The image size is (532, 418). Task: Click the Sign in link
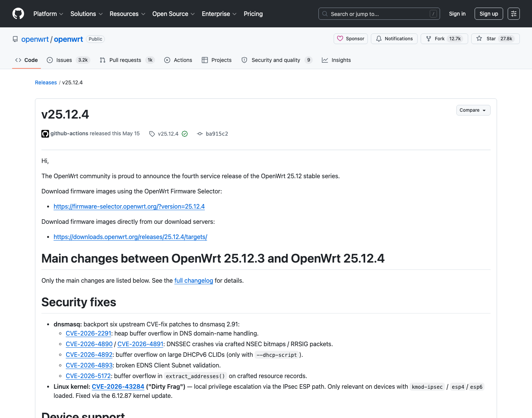coord(457,14)
